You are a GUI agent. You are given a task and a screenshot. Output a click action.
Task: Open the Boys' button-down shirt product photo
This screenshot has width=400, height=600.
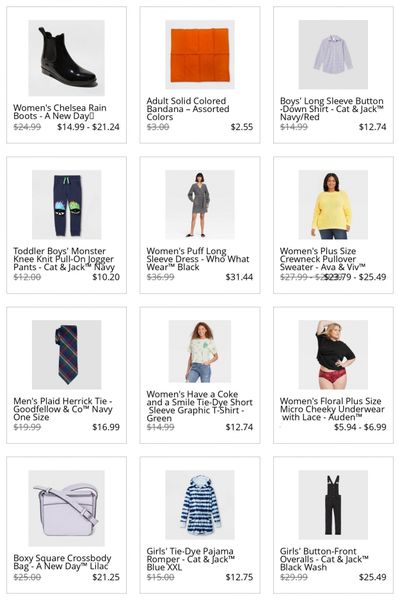[333, 55]
